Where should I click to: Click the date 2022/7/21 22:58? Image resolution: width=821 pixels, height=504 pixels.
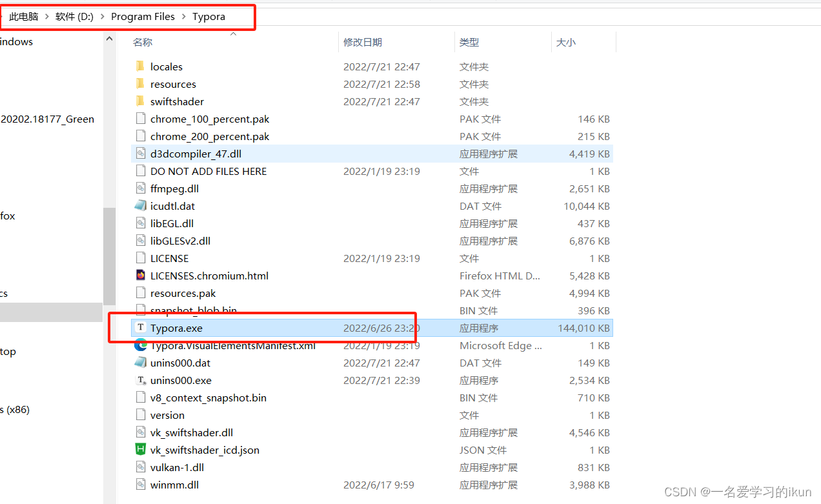click(x=381, y=84)
